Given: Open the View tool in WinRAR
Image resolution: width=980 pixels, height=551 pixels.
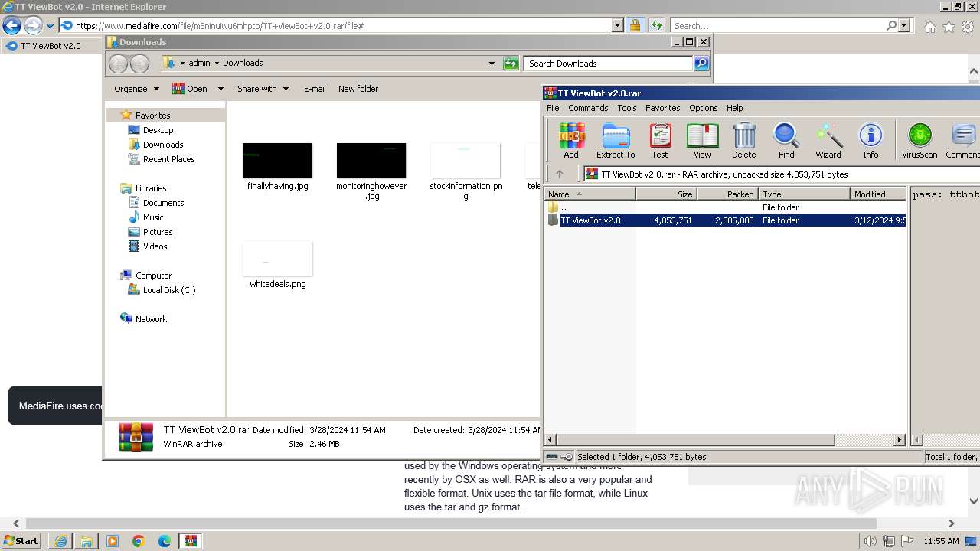Looking at the screenshot, I should [702, 141].
